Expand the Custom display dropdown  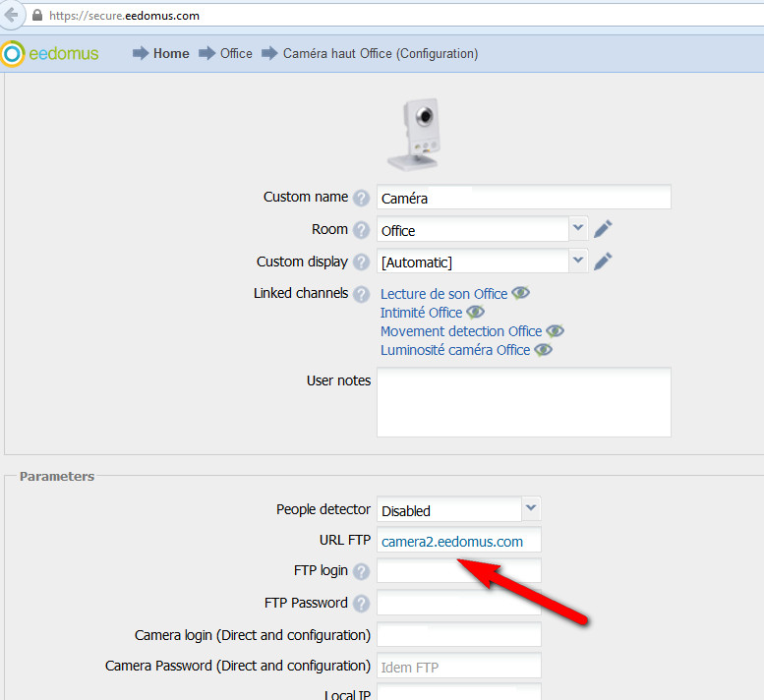(578, 261)
